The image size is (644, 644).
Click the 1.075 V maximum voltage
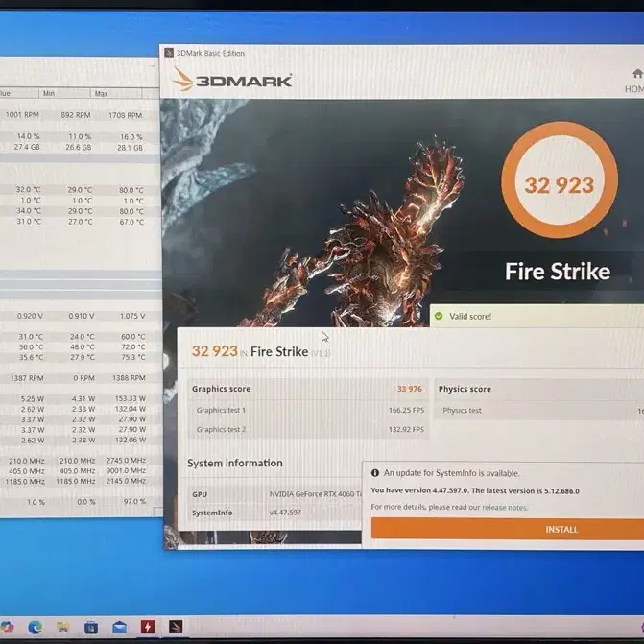pyautogui.click(x=132, y=316)
